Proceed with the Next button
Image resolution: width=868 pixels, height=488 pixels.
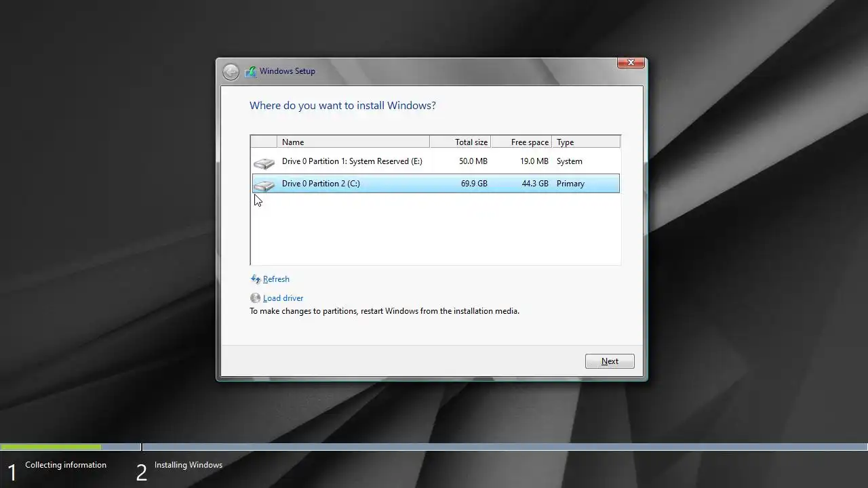coord(610,361)
